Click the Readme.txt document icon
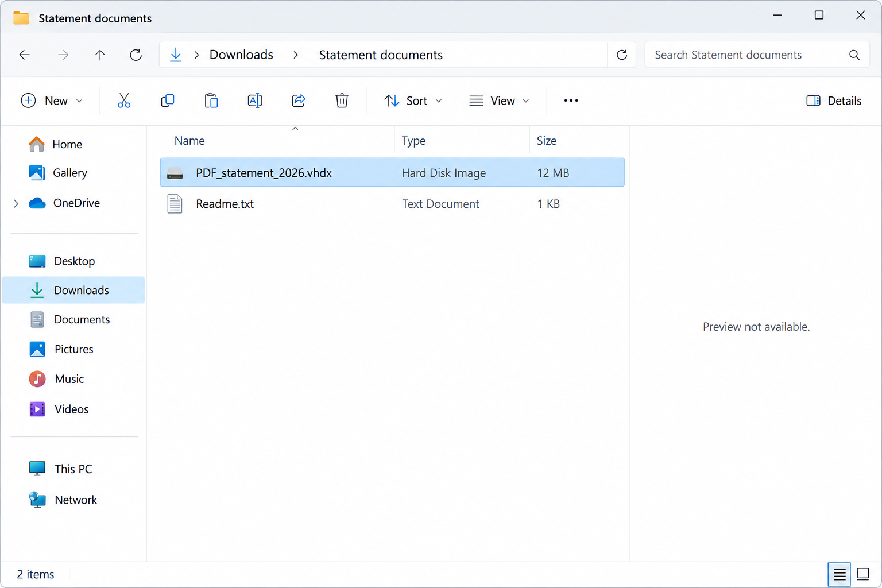Viewport: 882px width, 588px height. [175, 204]
